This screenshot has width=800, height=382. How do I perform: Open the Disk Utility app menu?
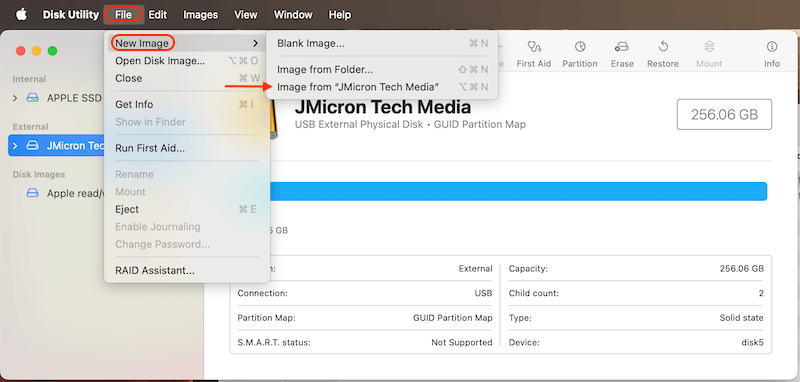coord(70,15)
